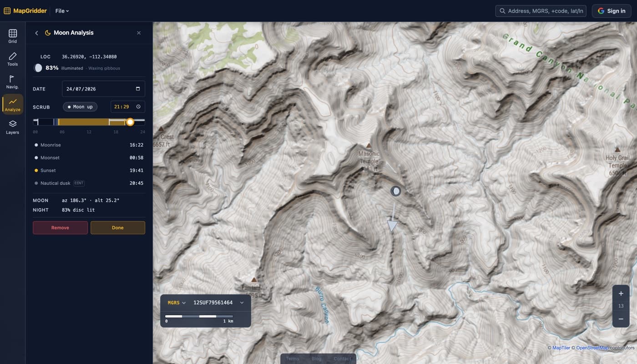The height and width of the screenshot is (364, 637).
Task: Click the address search field
Action: click(541, 11)
